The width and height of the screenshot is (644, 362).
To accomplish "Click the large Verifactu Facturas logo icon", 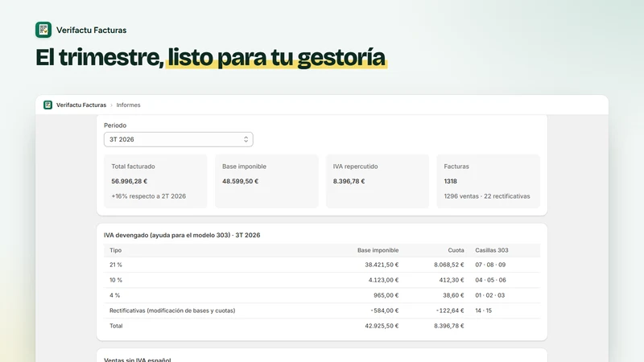I will pyautogui.click(x=43, y=30).
